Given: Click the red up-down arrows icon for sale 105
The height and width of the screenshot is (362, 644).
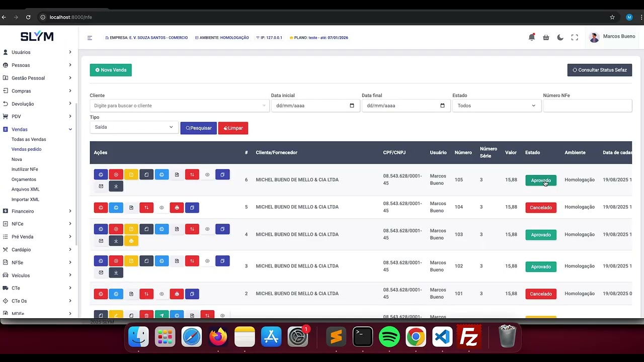Looking at the screenshot, I should (192, 174).
